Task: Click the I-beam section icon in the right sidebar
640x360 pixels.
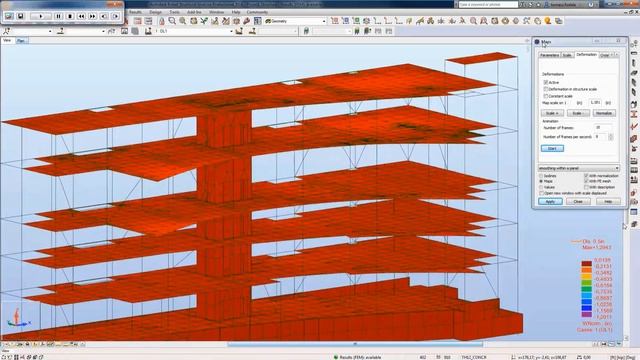Action: [x=634, y=114]
